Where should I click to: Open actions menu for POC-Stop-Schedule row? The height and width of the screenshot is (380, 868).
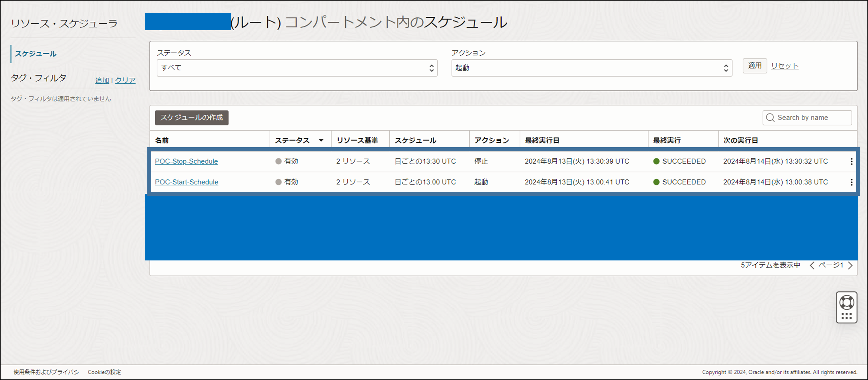[x=852, y=162]
